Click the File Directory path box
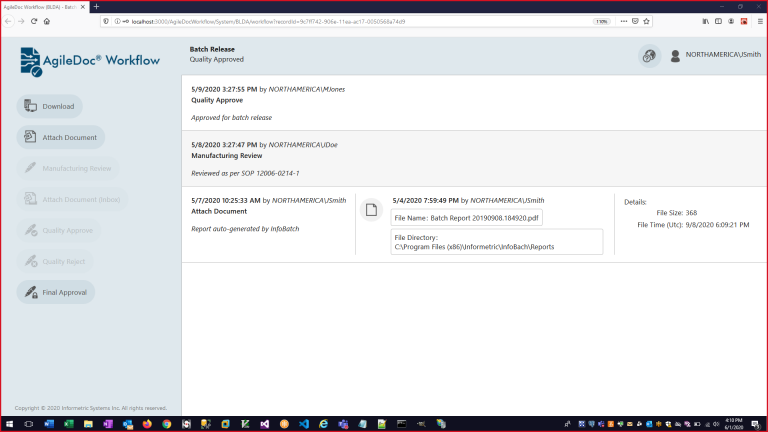This screenshot has width=768, height=432. [497, 241]
